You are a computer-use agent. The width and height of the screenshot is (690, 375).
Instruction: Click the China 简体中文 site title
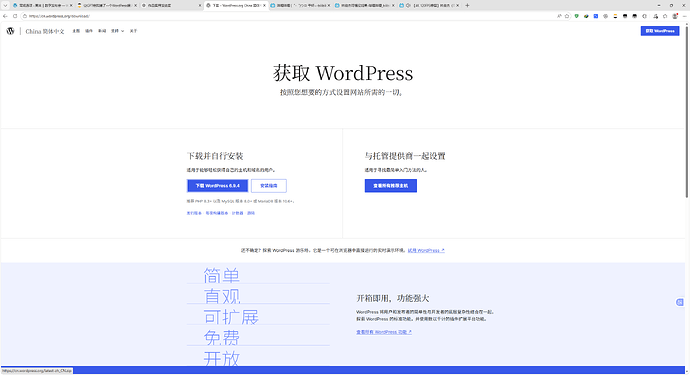click(x=45, y=31)
